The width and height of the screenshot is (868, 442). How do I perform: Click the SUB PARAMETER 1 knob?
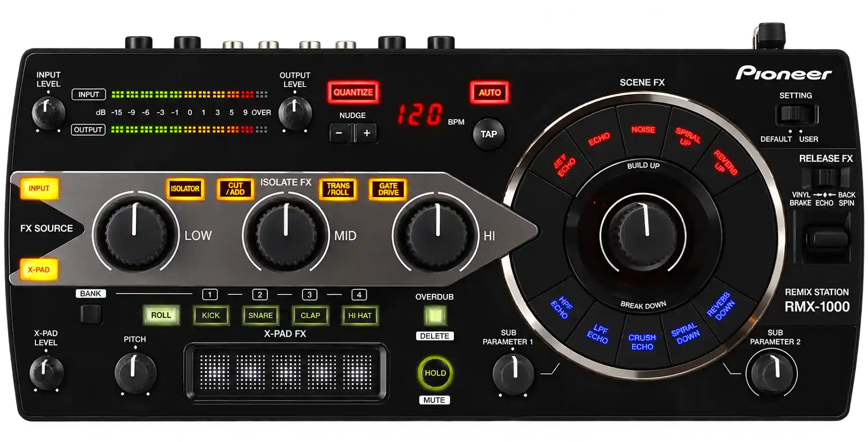[x=513, y=373]
